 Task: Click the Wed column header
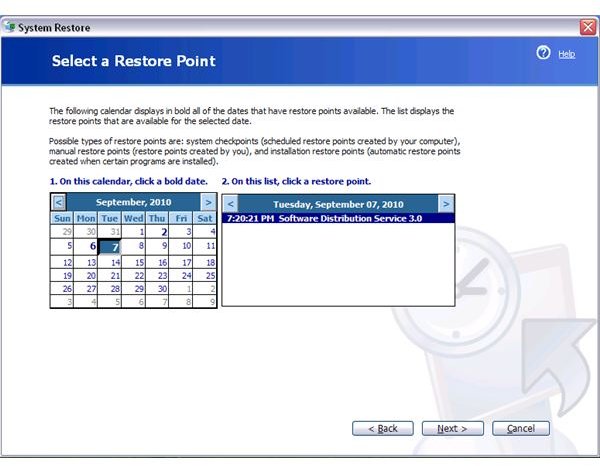134,218
